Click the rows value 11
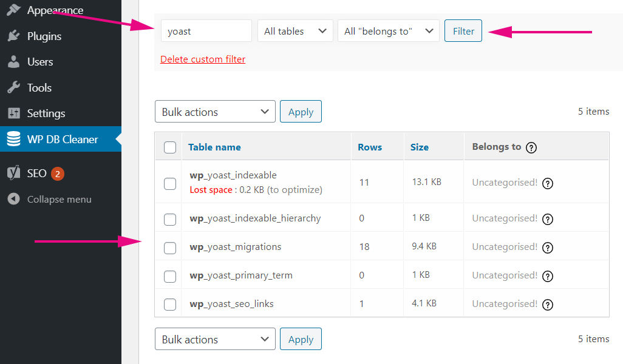The width and height of the screenshot is (623, 364). 364,183
